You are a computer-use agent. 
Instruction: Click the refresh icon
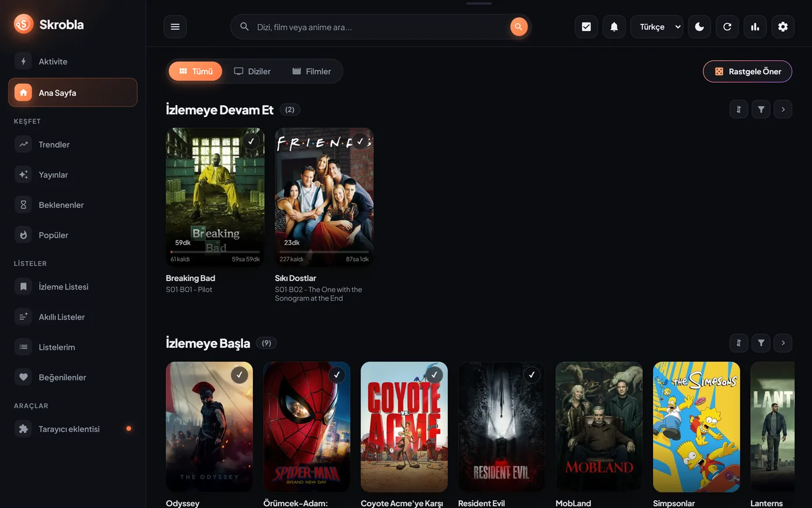[x=727, y=27]
